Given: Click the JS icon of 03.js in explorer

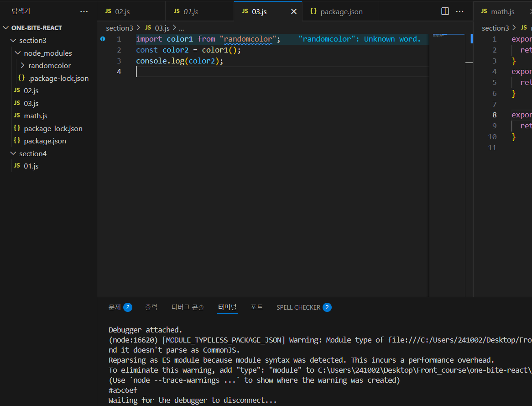Looking at the screenshot, I should (x=17, y=103).
